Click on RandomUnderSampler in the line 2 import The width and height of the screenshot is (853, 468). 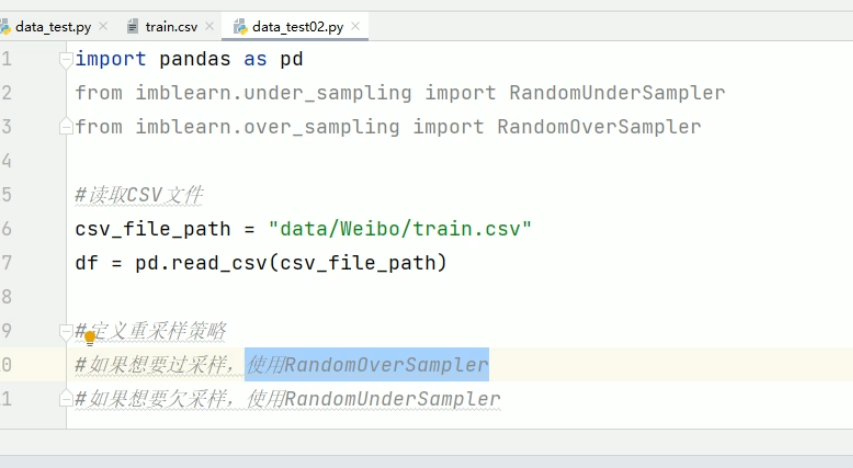point(617,93)
